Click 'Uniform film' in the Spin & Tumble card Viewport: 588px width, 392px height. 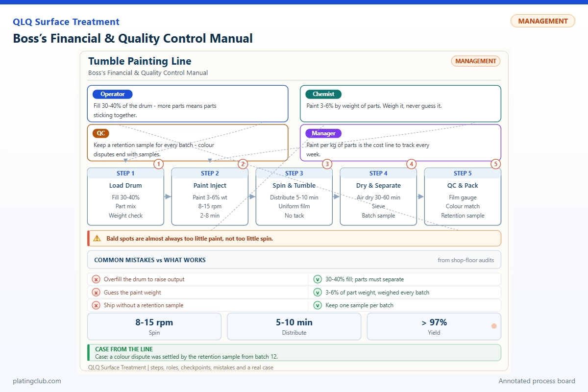pos(294,206)
